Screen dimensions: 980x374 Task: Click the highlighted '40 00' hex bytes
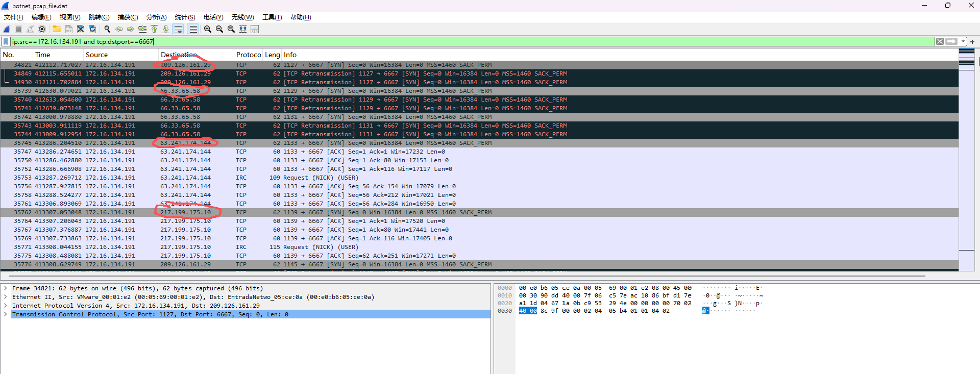(x=528, y=311)
